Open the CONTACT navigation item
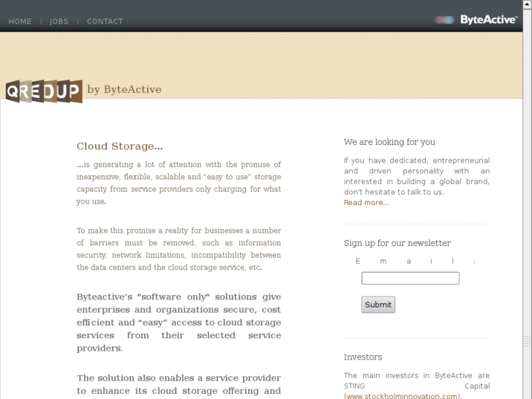532x399 pixels. 105,21
